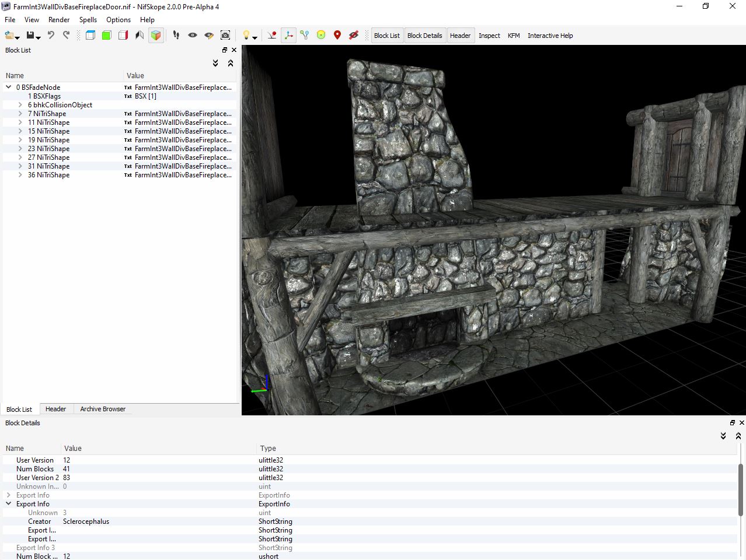The width and height of the screenshot is (746, 560).
Task: Expand the 19 NiTriShape node
Action: (x=20, y=140)
